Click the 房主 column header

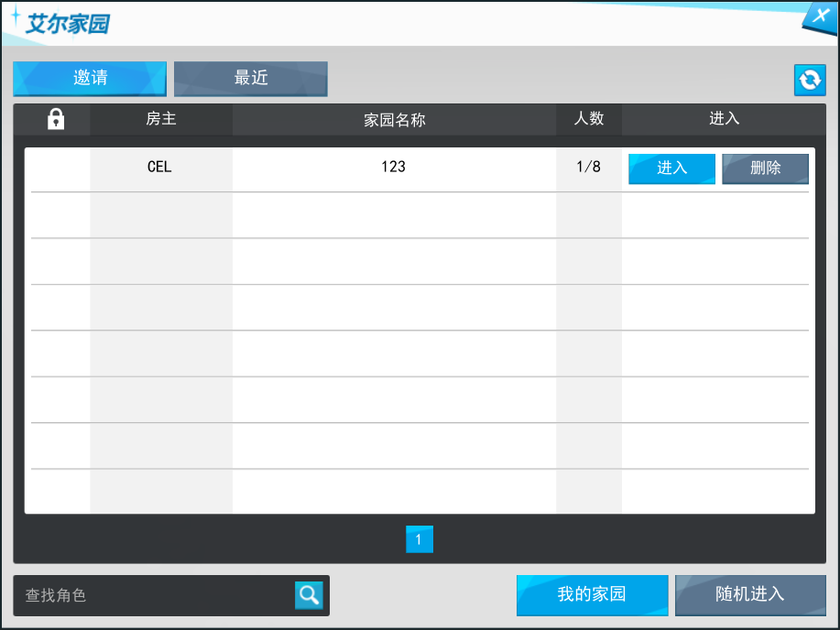pyautogui.click(x=161, y=119)
